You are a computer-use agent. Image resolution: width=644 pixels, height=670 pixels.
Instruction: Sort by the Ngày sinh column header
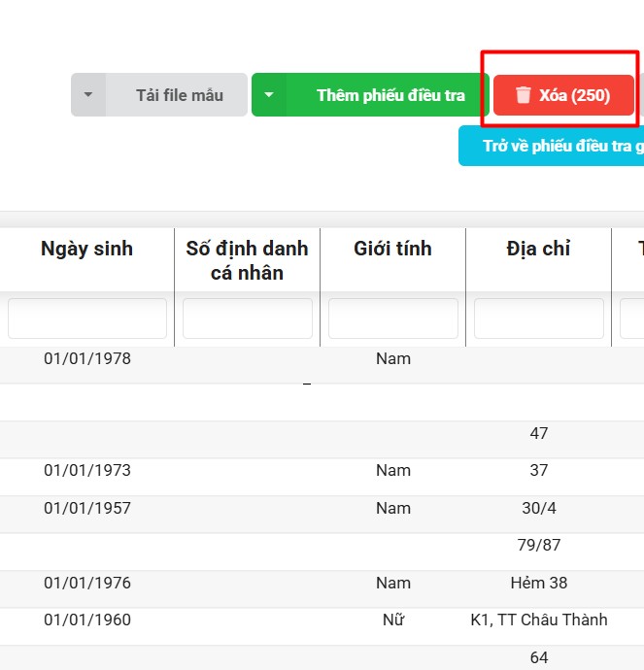[86, 250]
